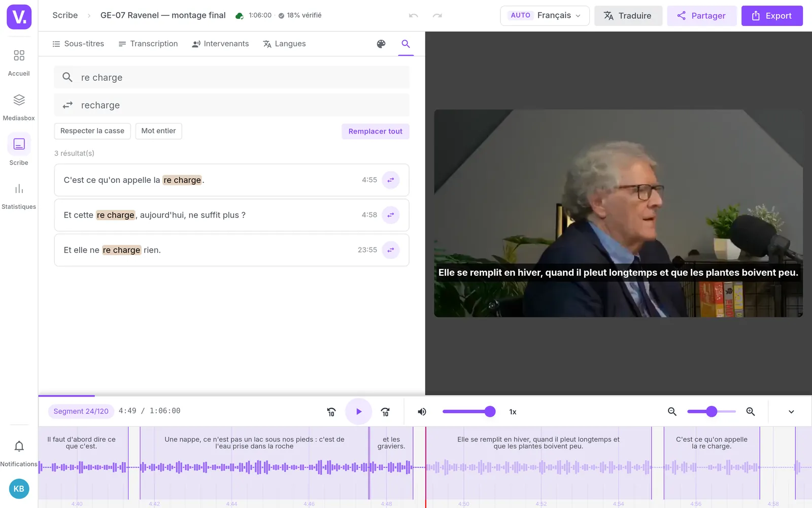Screen dimensions: 812x508
Task: Toggle the Mot entier option
Action: point(159,131)
